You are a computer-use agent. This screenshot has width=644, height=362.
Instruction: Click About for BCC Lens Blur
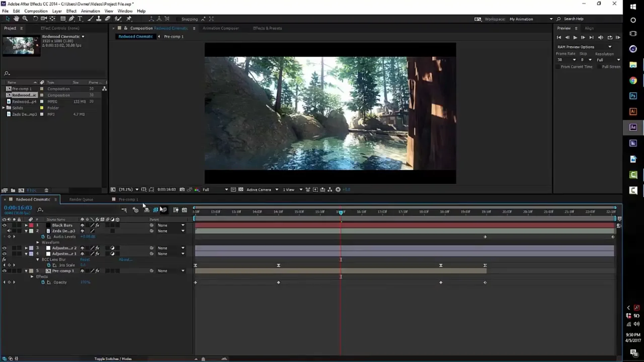tap(125, 259)
